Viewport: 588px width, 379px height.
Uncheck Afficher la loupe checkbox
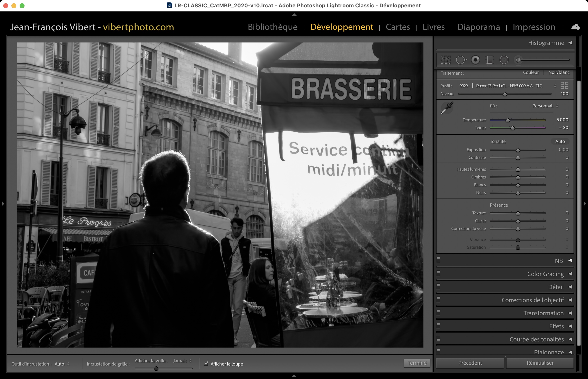[206, 363]
